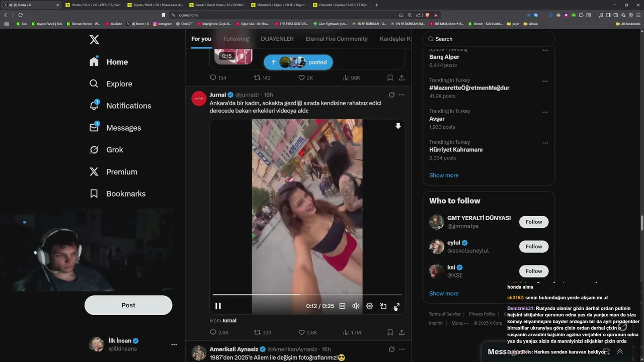Open Bookmarks in the sidebar
Image resolution: width=644 pixels, height=362 pixels.
coord(117,194)
